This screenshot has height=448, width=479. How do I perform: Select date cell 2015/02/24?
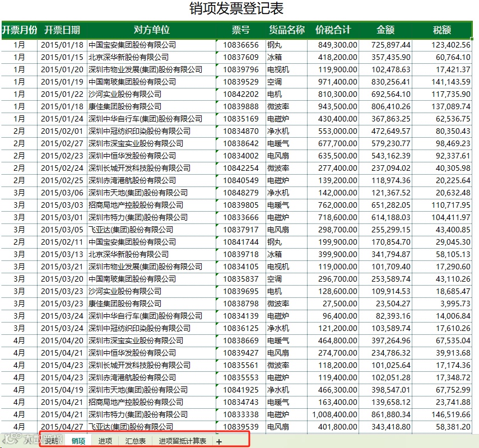[62, 168]
